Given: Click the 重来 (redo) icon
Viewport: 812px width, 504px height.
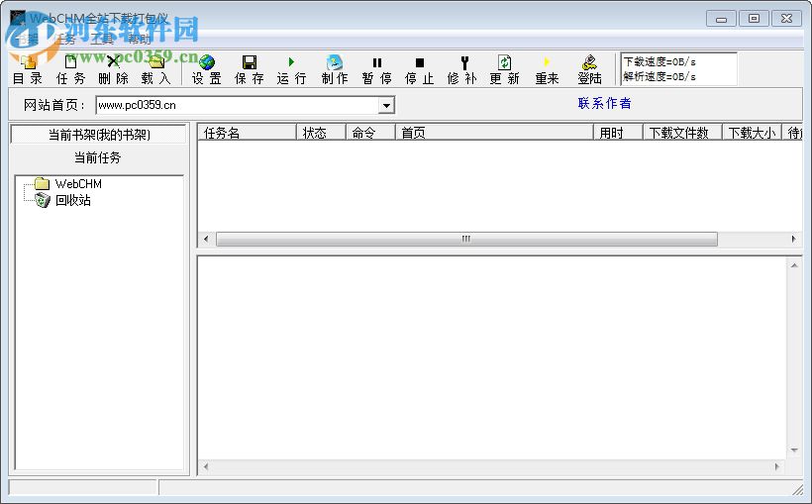Looking at the screenshot, I should (x=547, y=70).
